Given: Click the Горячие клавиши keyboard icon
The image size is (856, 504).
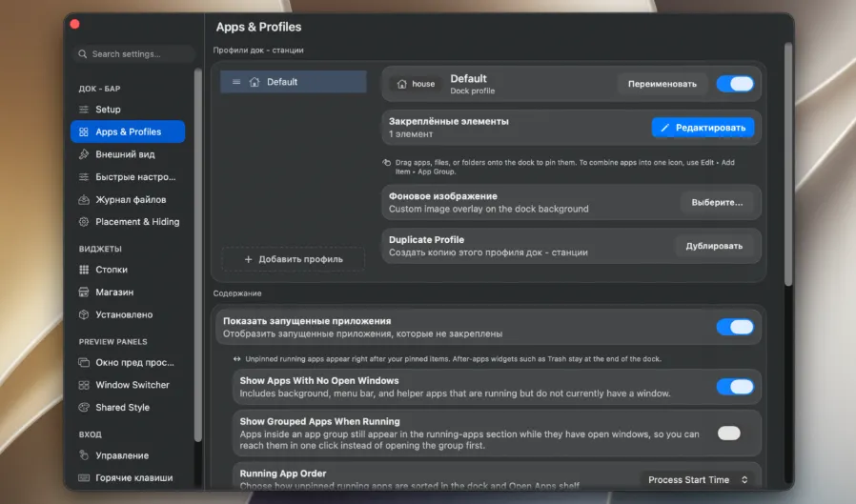Looking at the screenshot, I should [x=84, y=478].
